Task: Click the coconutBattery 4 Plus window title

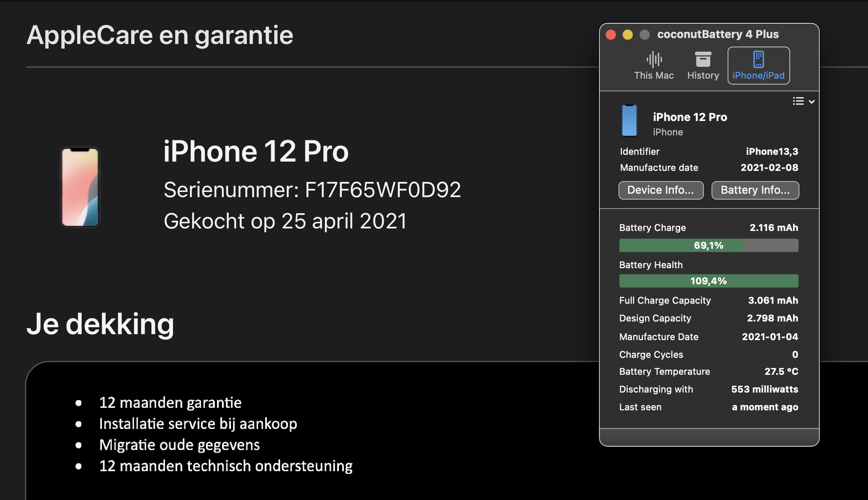Action: tap(718, 34)
